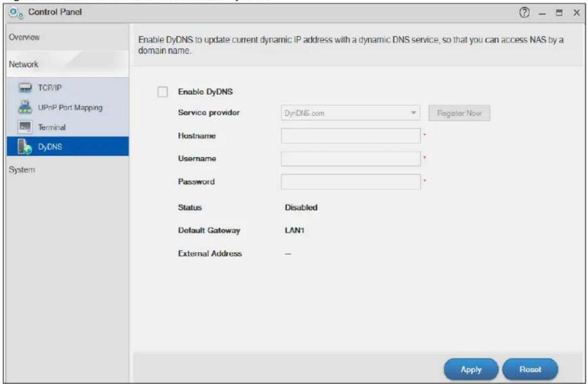Close the Control Panel window

pyautogui.click(x=577, y=13)
